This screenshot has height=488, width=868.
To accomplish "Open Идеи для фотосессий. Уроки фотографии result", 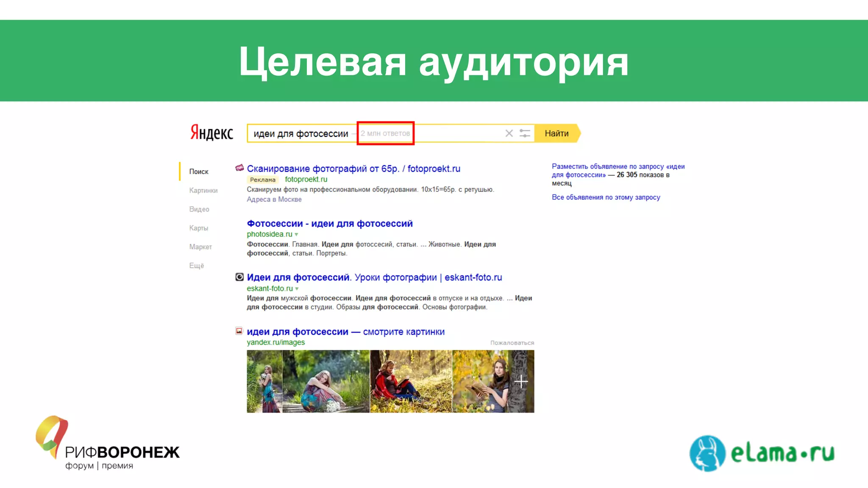I will (x=374, y=277).
